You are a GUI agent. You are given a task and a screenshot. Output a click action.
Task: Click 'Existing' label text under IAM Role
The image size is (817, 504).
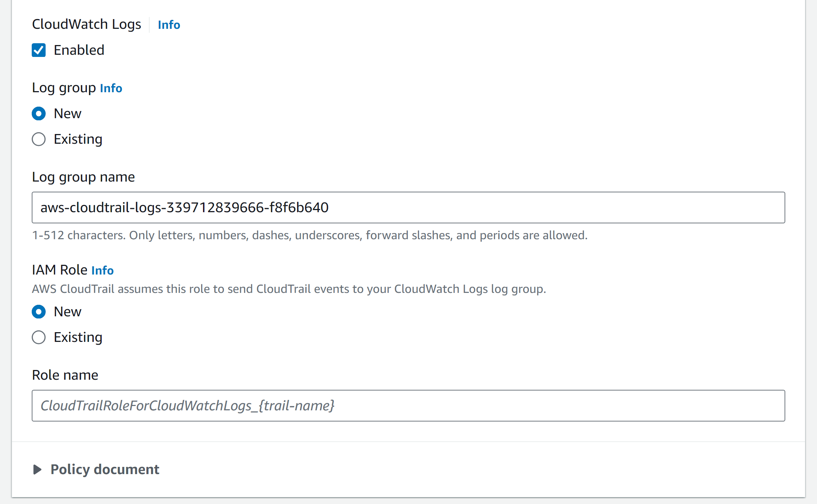click(x=78, y=337)
